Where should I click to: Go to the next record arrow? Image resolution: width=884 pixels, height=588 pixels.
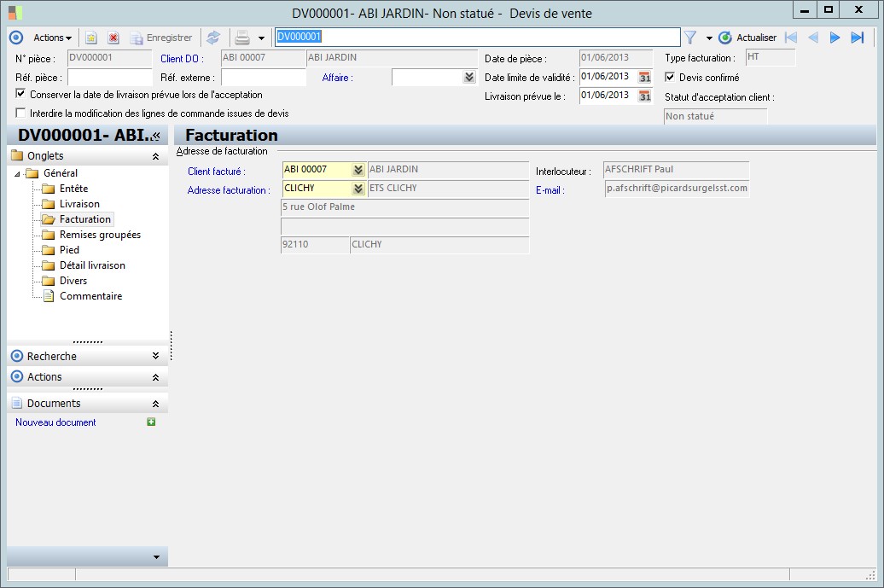[835, 38]
